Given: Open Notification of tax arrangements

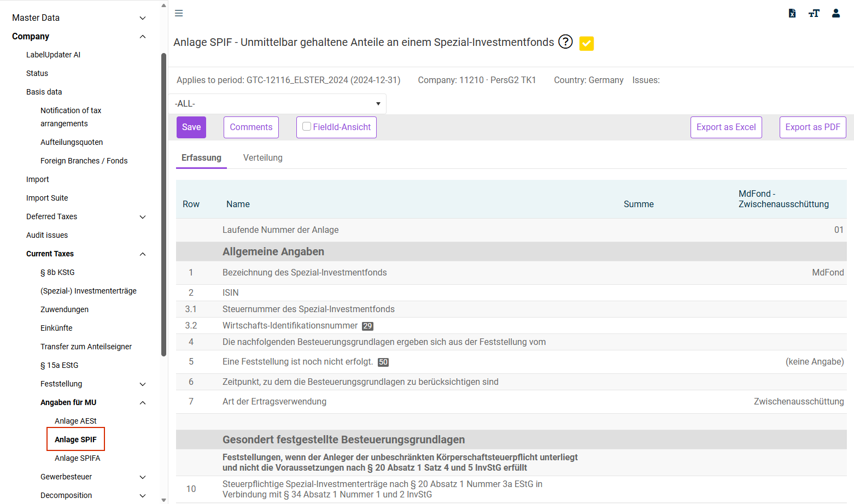Looking at the screenshot, I should pos(71,117).
